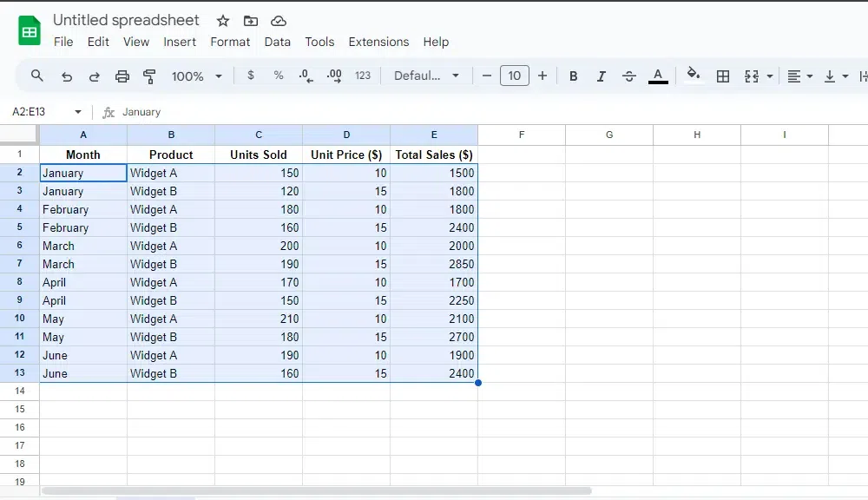868x500 pixels.
Task: Format selection as currency
Action: (251, 76)
